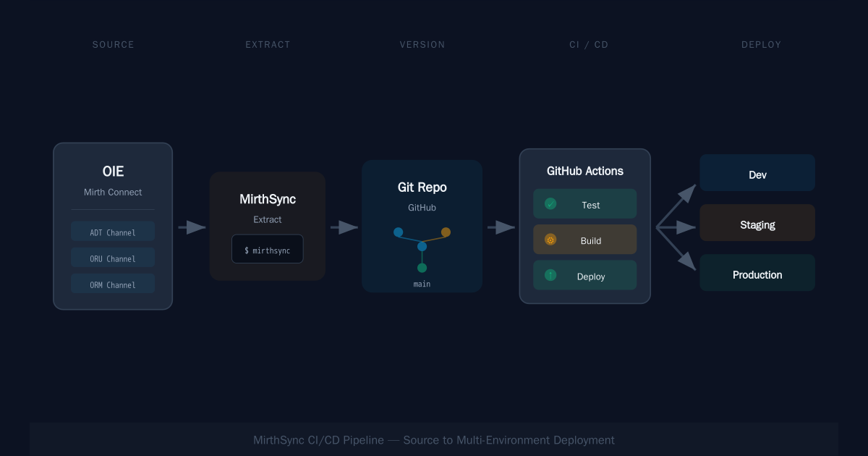Click the Mirth Connect subtitle

[113, 193]
